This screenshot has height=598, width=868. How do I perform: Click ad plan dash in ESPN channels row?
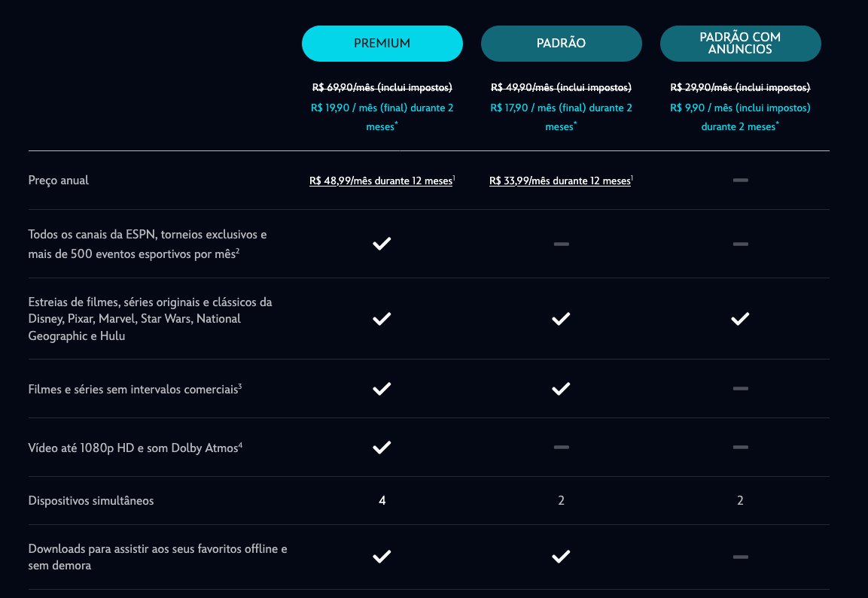740,244
